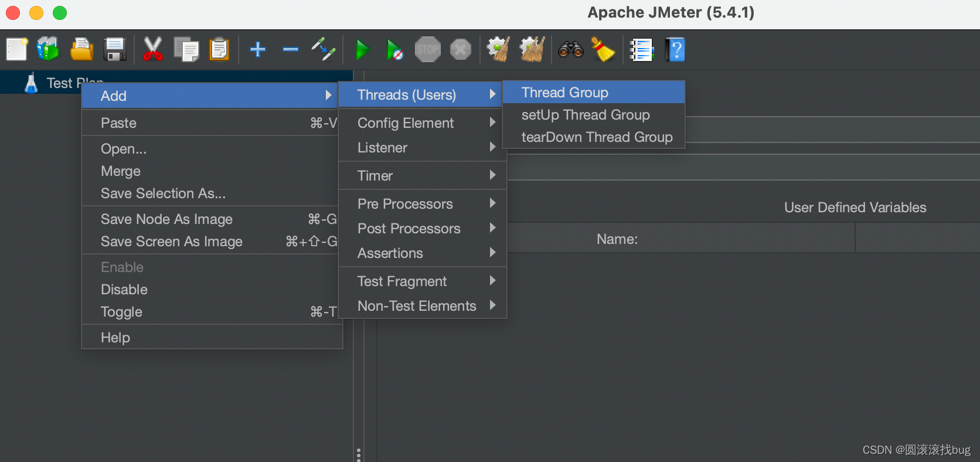
Task: Expand the Config Element submenu
Action: (422, 123)
